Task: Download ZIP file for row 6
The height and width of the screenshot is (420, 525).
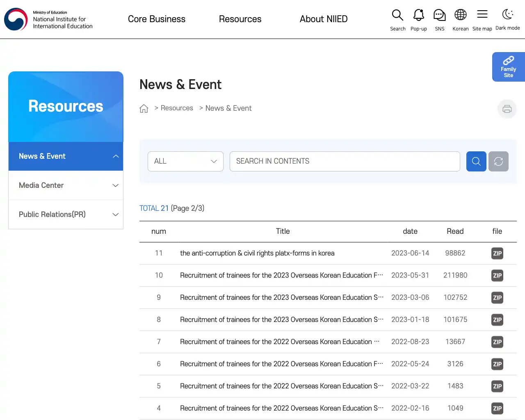Action: (x=497, y=364)
